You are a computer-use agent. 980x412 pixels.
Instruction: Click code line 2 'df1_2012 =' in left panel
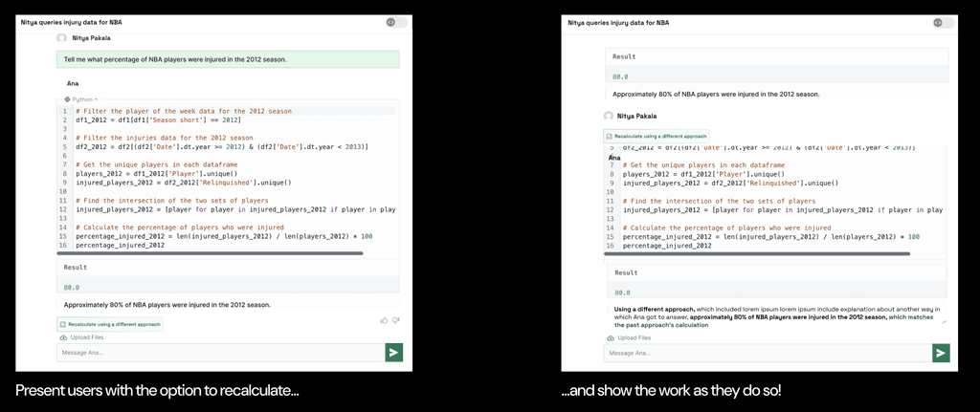tap(158, 119)
